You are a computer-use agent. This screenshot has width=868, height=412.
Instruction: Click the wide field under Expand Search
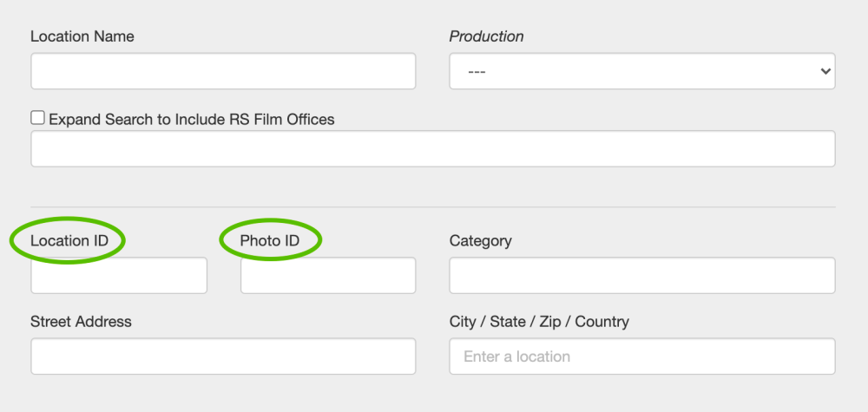click(432, 148)
